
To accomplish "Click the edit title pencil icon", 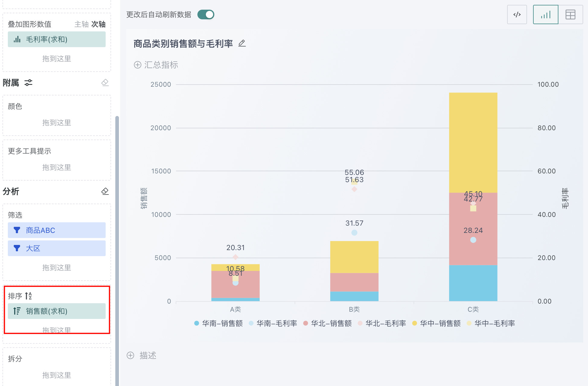I will 242,43.
